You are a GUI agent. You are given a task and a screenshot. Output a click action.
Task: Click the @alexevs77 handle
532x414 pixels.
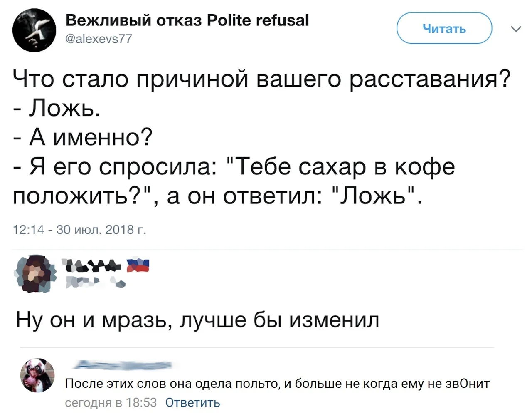coord(99,39)
